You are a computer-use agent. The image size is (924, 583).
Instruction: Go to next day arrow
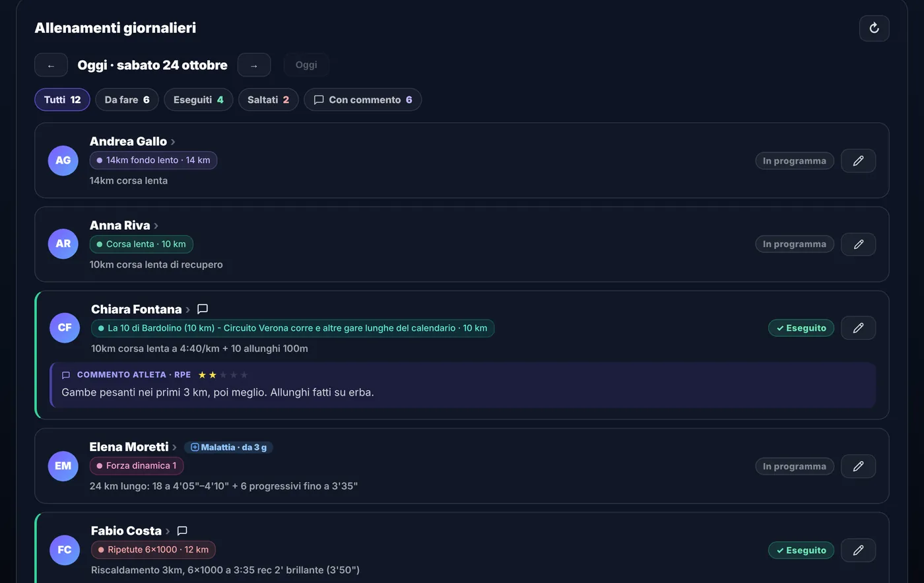tap(254, 65)
